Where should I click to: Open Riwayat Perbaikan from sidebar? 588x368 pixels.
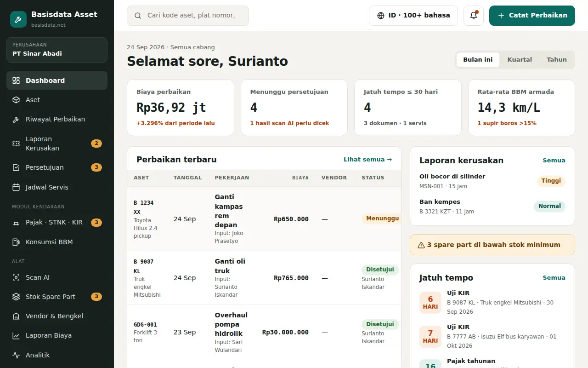pos(57,120)
